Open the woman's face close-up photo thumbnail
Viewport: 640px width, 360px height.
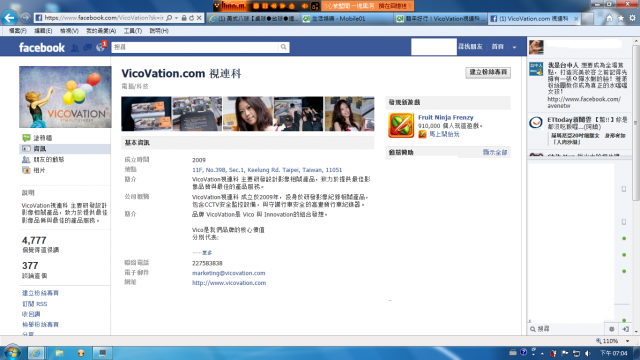pos(248,114)
